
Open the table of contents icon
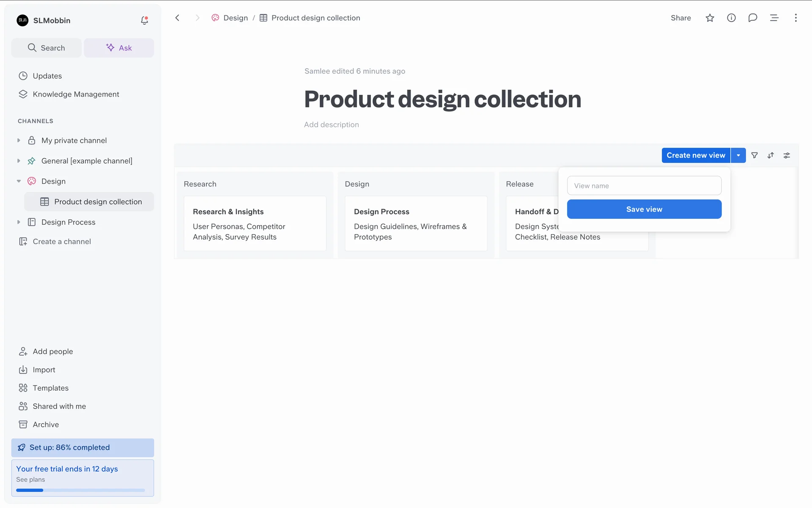point(774,18)
